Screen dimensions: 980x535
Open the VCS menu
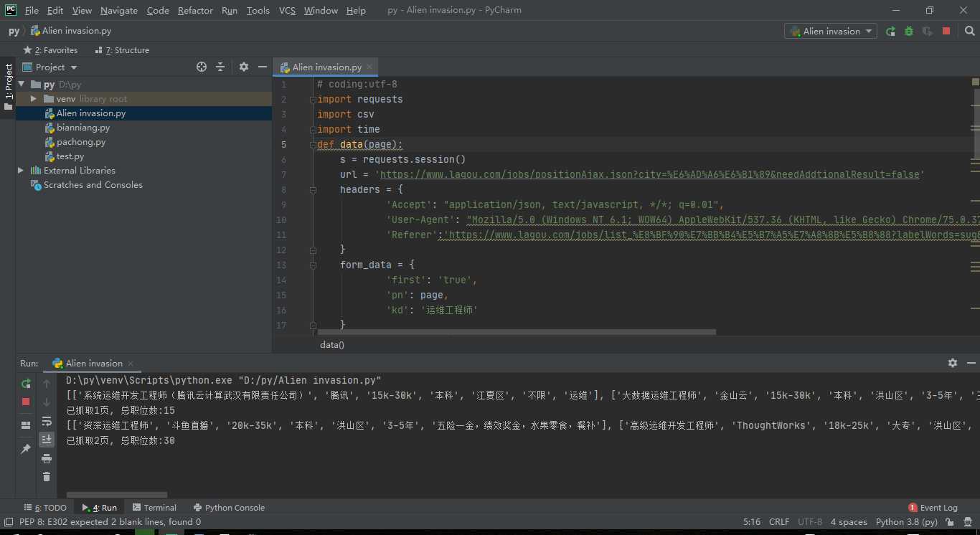(287, 11)
